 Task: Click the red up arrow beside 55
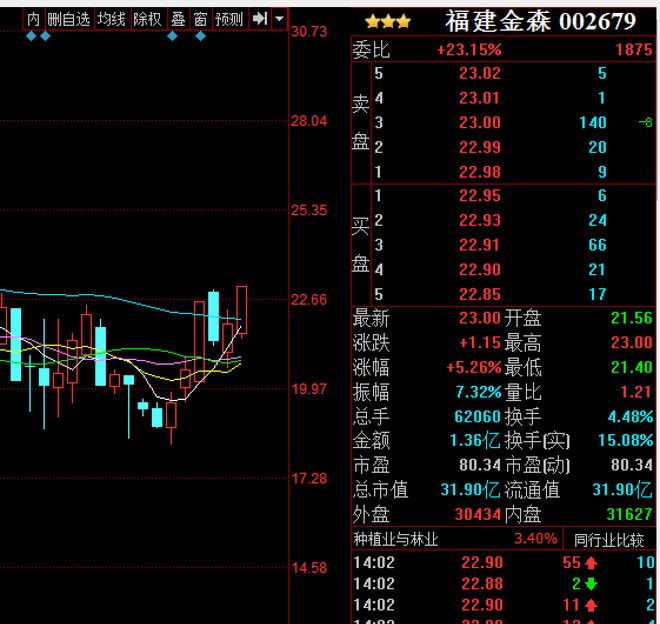(x=591, y=563)
